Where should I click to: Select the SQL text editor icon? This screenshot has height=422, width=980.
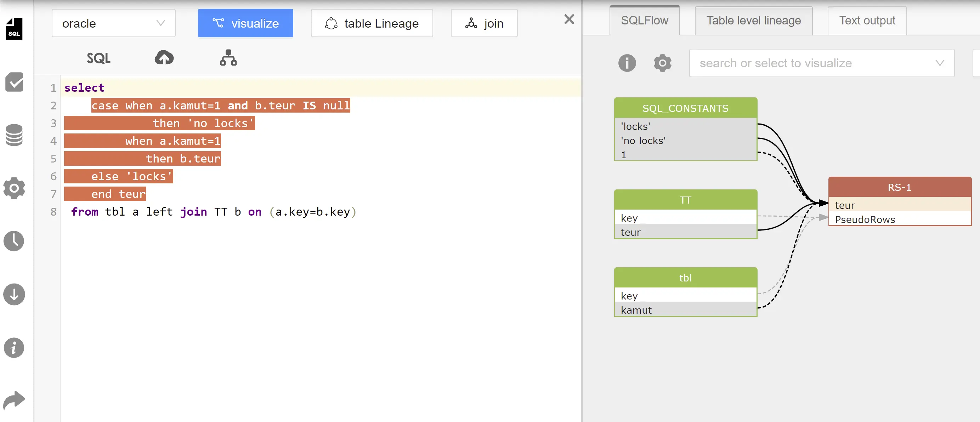point(98,58)
